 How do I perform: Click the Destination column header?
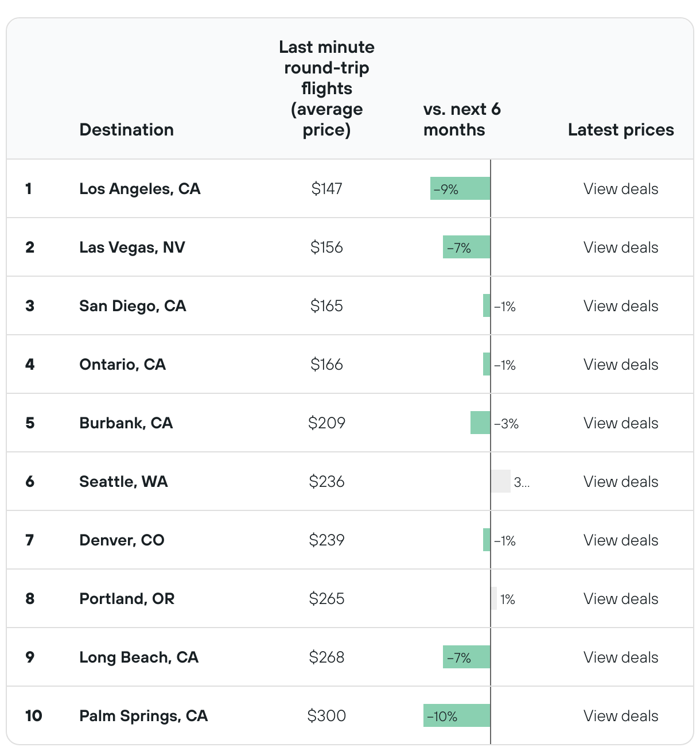126,130
